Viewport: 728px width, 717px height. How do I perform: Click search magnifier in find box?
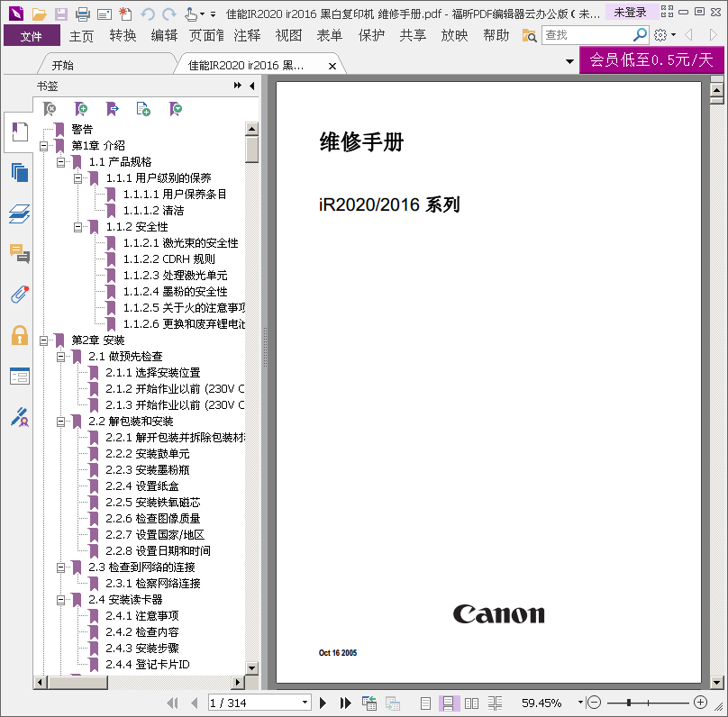pyautogui.click(x=640, y=34)
